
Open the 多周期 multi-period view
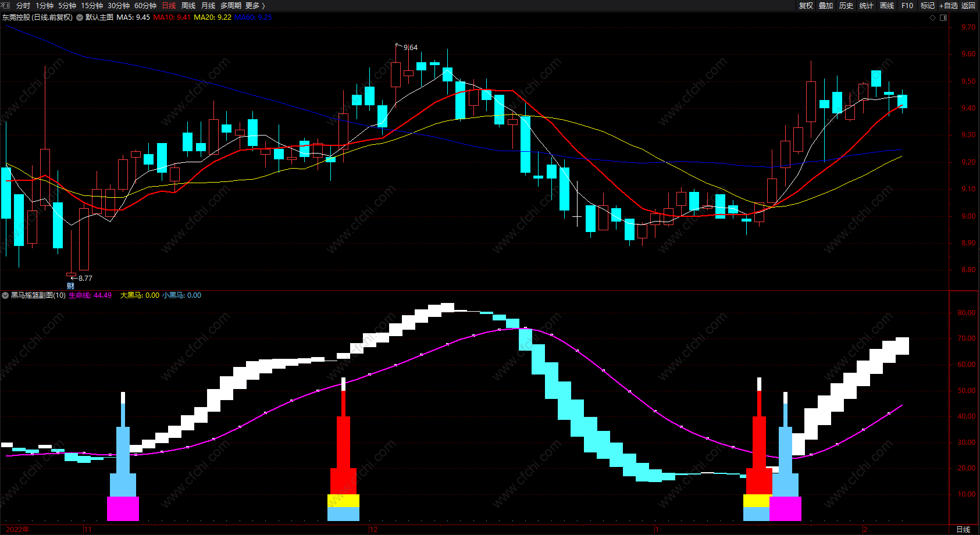click(x=231, y=5)
